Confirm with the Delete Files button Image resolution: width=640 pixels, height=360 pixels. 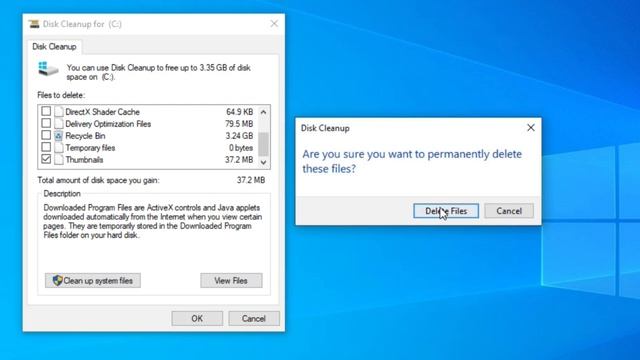[446, 211]
